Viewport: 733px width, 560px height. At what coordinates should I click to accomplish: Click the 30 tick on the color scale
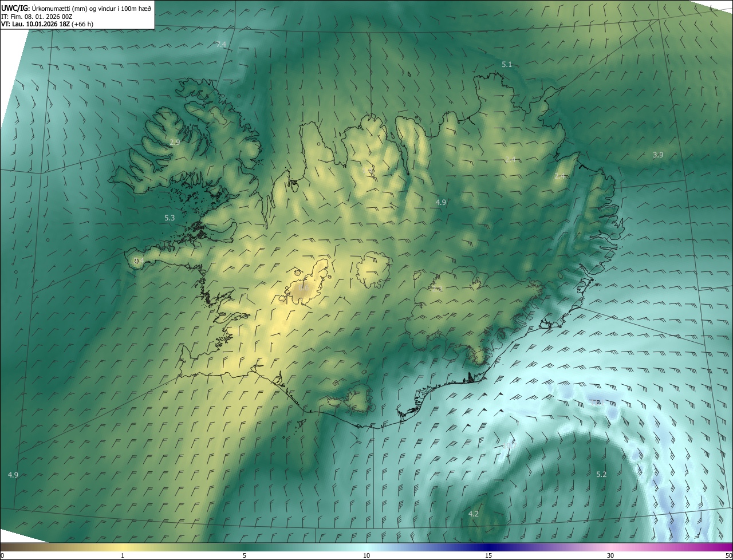tap(610, 555)
